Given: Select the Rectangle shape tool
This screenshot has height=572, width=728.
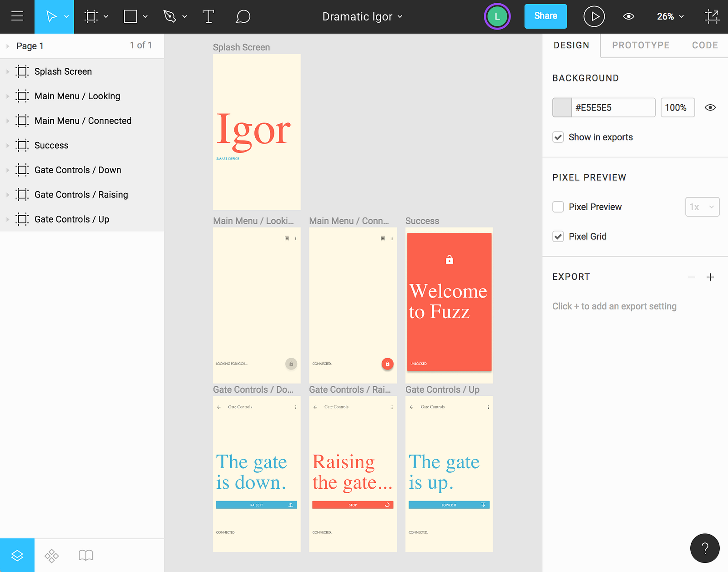Looking at the screenshot, I should tap(131, 17).
